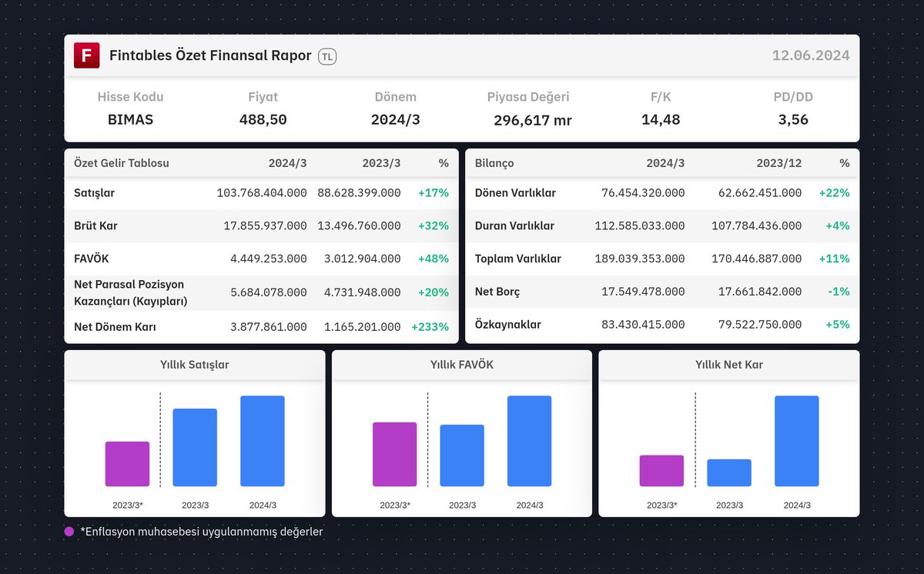Click blue 2024/3 bar in Yıllık Net Kar
The width and height of the screenshot is (924, 574).
point(797,441)
